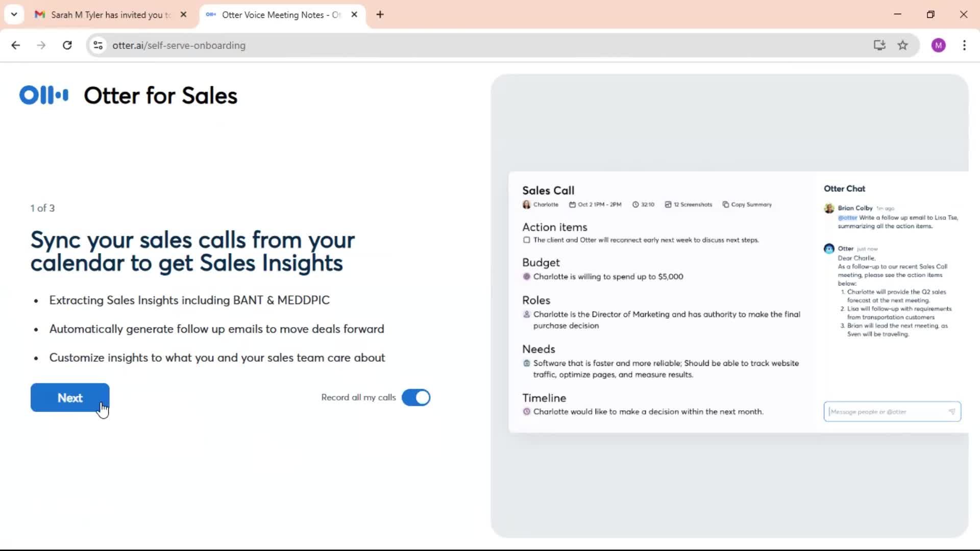Click the otter.ai address bar URL
This screenshot has height=551, width=980.
(179, 45)
